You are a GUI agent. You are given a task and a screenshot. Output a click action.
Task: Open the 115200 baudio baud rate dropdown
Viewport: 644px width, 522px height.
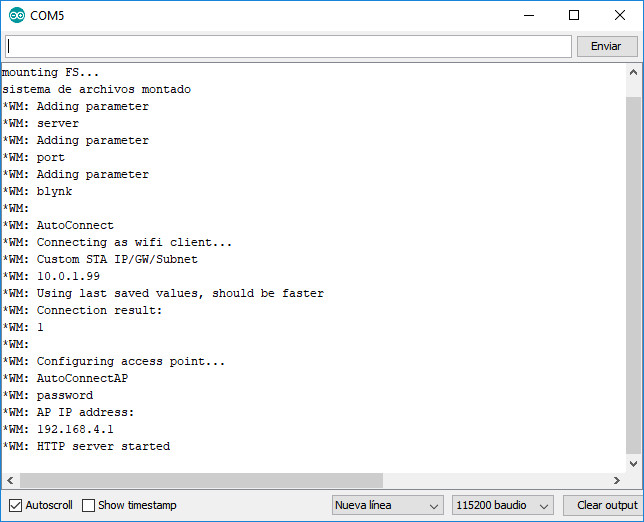502,505
